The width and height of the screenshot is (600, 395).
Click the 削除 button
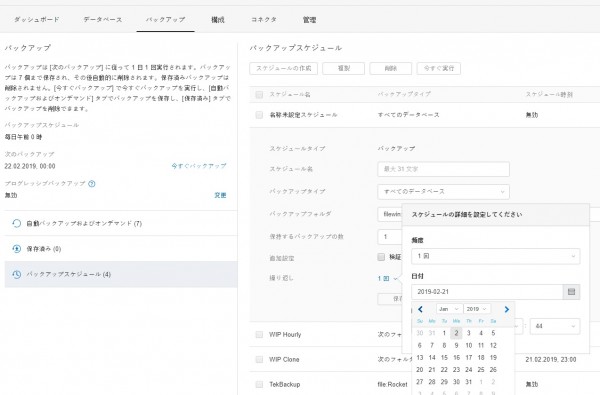391,69
